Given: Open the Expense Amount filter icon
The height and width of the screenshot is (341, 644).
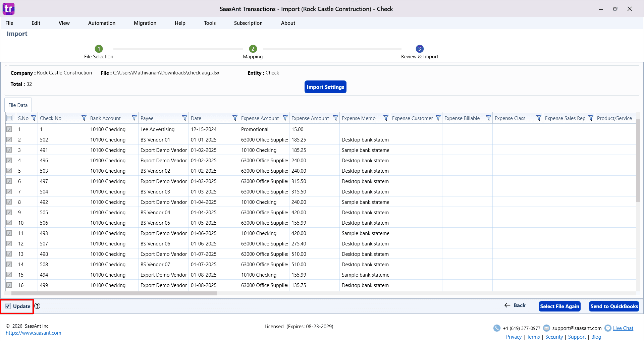Looking at the screenshot, I should coord(335,118).
